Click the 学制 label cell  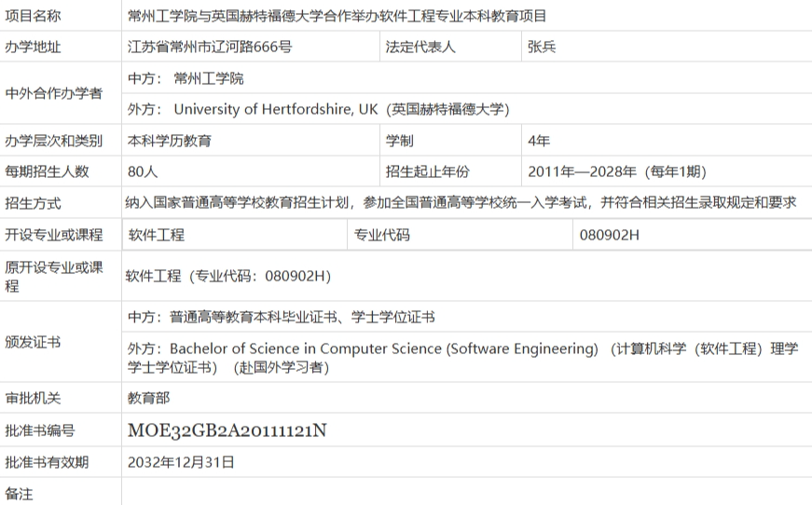[x=399, y=141]
